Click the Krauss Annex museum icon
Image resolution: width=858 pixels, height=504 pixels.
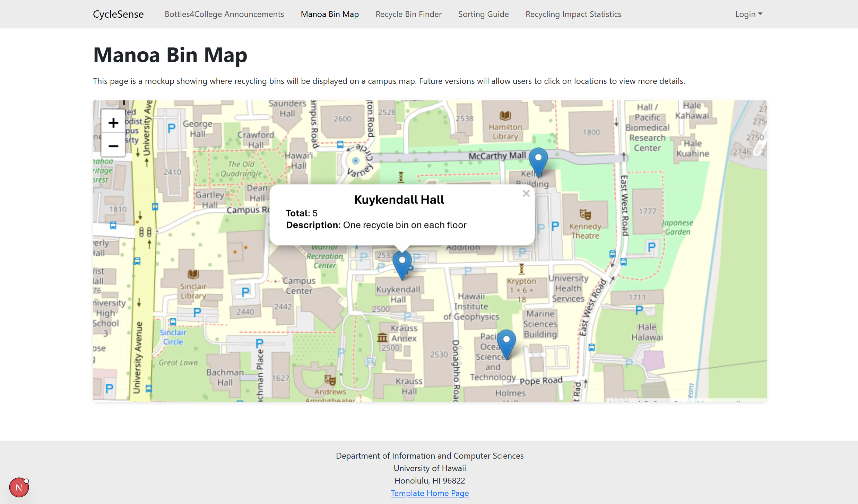[382, 337]
